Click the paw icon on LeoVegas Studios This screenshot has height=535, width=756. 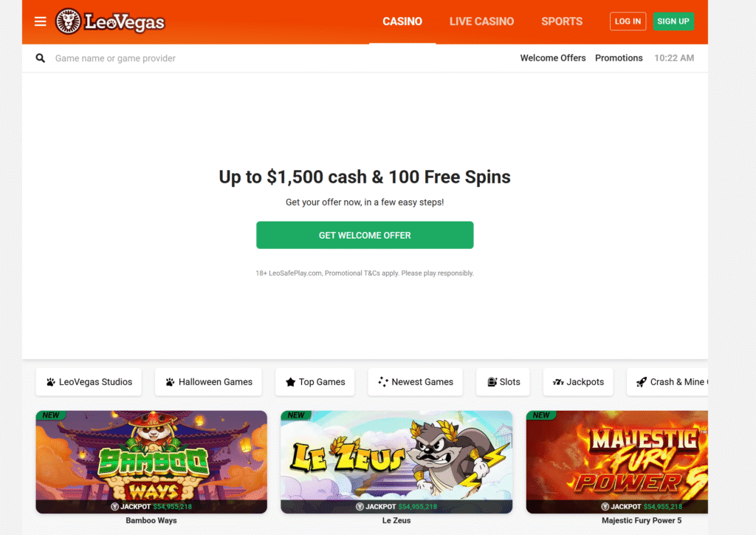[x=51, y=382]
